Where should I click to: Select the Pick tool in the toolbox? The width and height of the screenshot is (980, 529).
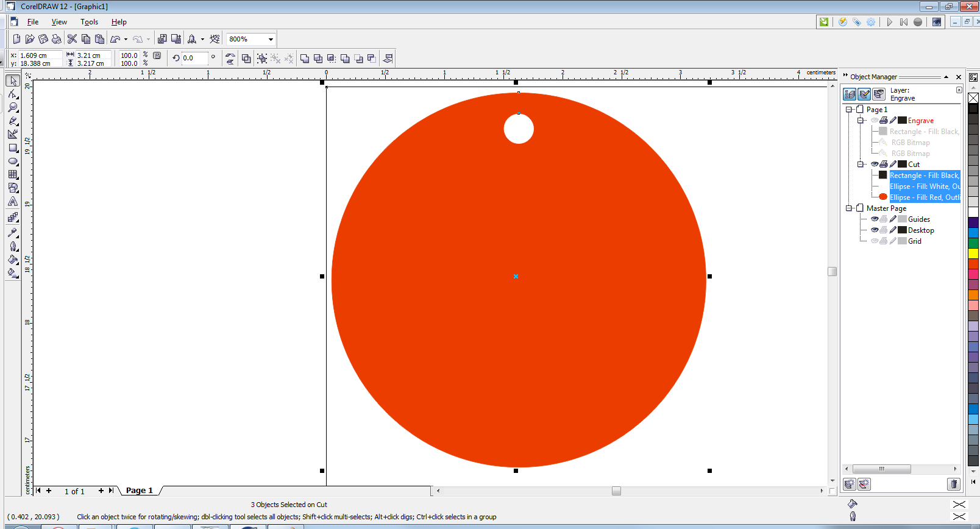13,81
